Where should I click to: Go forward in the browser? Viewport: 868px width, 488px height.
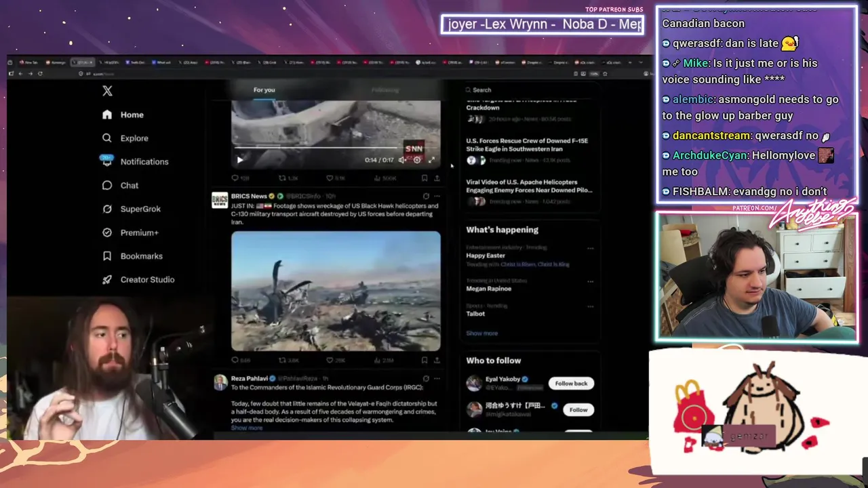[30, 73]
